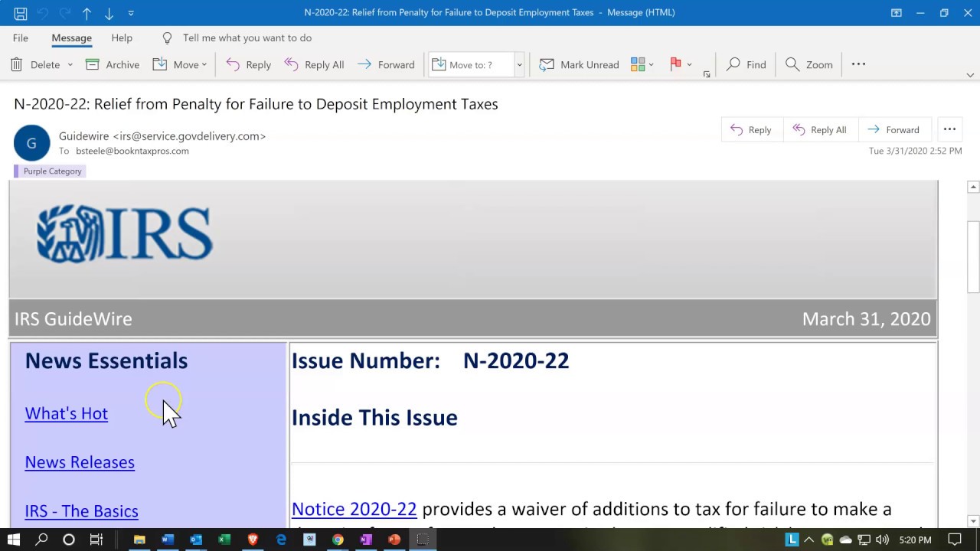Open the File menu
Image resolution: width=980 pixels, height=551 pixels.
[21, 37]
